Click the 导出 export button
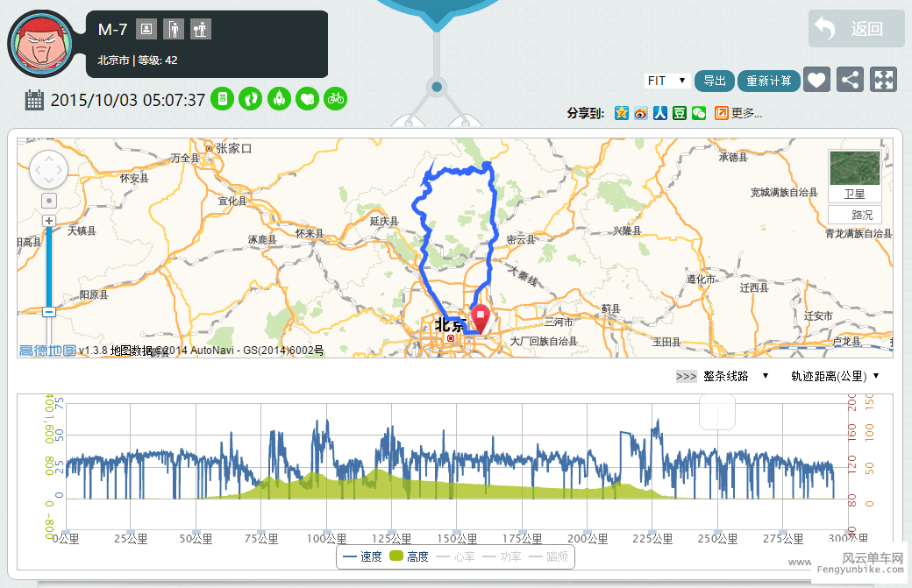 click(715, 81)
